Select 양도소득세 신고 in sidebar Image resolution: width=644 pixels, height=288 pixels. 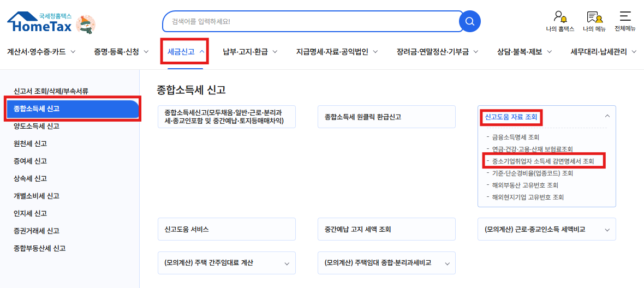(x=37, y=126)
